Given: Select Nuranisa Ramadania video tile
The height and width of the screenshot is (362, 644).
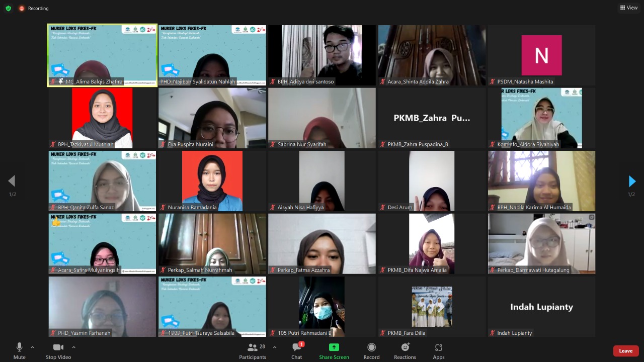Looking at the screenshot, I should pyautogui.click(x=212, y=181).
